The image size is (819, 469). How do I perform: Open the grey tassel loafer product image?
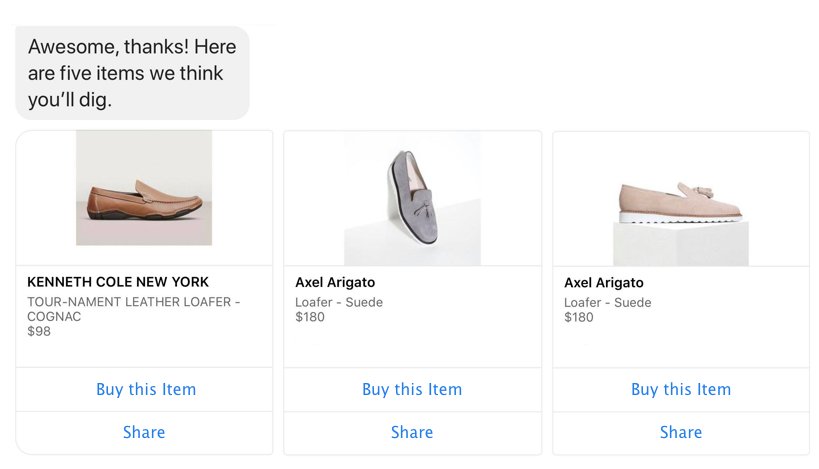click(x=412, y=198)
